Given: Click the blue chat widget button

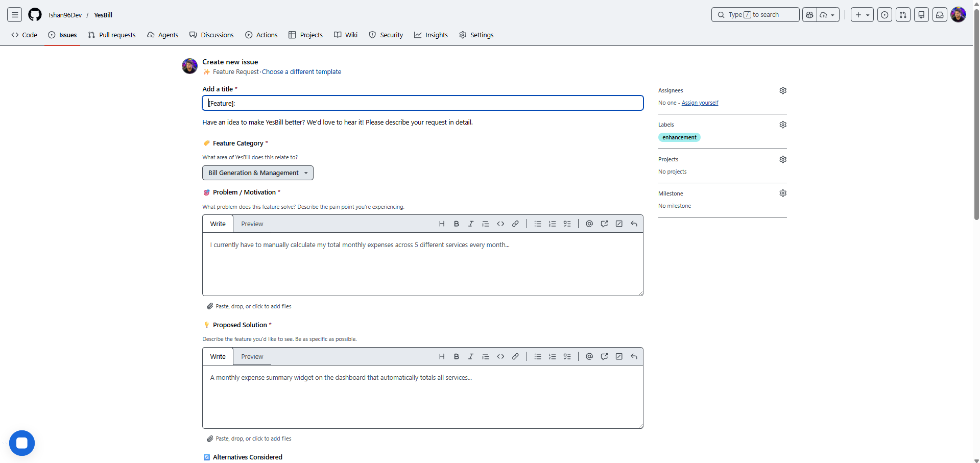Looking at the screenshot, I should (22, 443).
